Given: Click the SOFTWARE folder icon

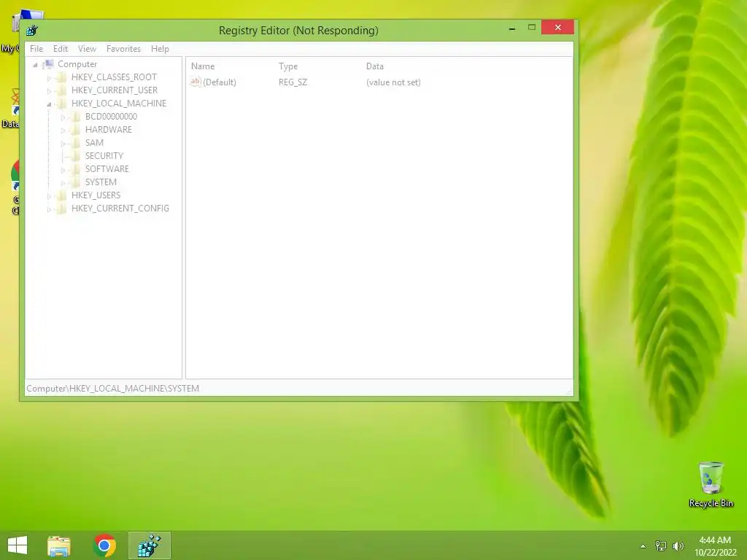Looking at the screenshot, I should tap(75, 169).
